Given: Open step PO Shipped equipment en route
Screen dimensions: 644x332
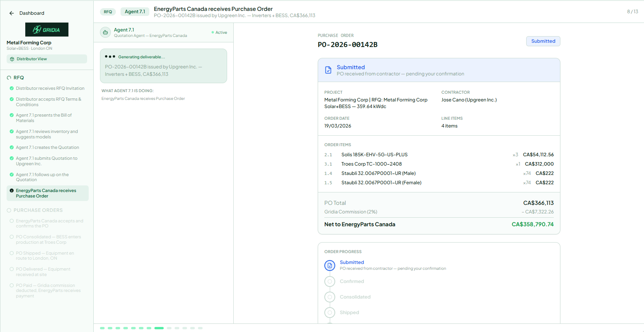Looking at the screenshot, I should pos(47,256).
